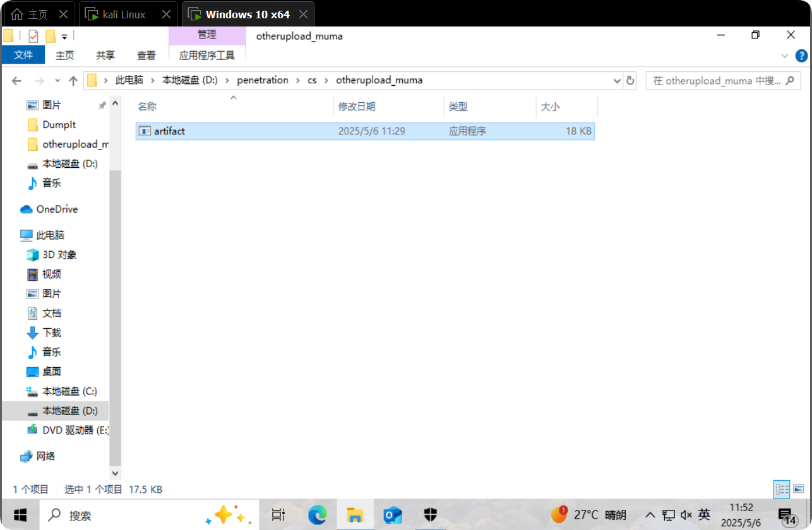812x530 pixels.
Task: Open the Windows Start menu
Action: tap(19, 515)
